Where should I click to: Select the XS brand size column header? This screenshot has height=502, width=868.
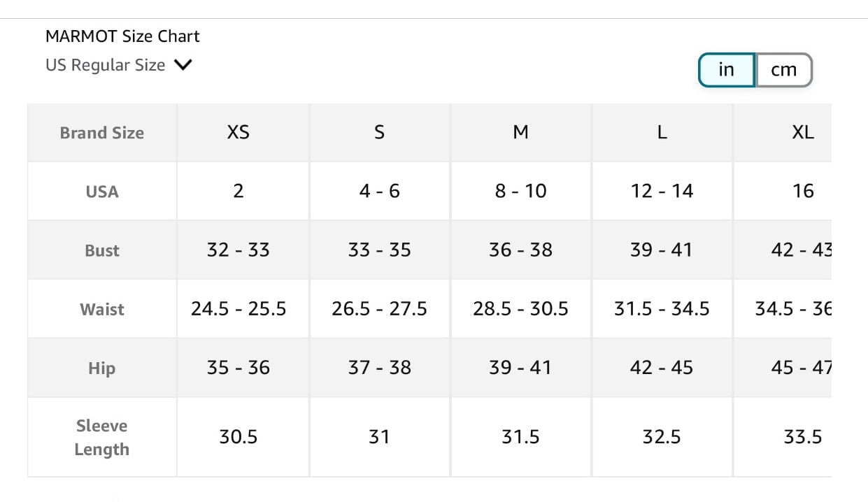click(239, 132)
